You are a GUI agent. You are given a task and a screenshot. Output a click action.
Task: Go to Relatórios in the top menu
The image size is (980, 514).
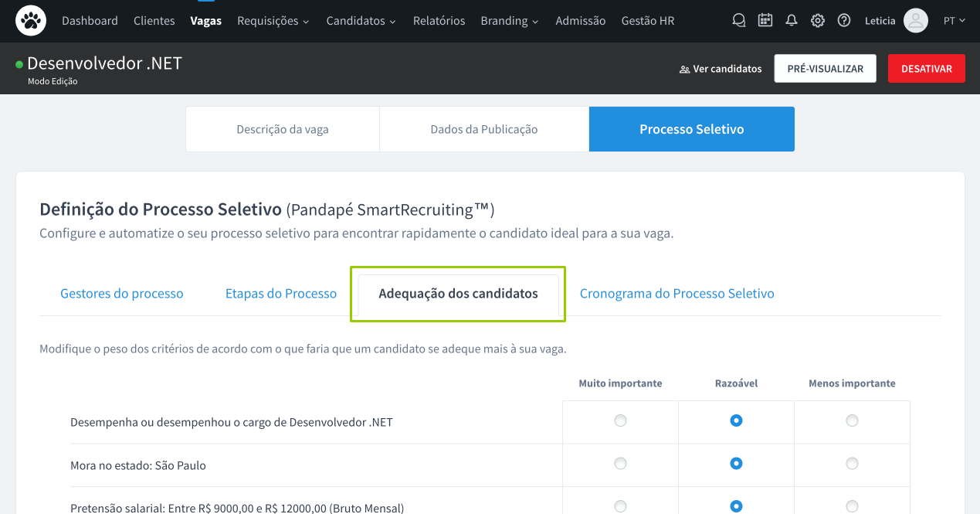coord(439,21)
